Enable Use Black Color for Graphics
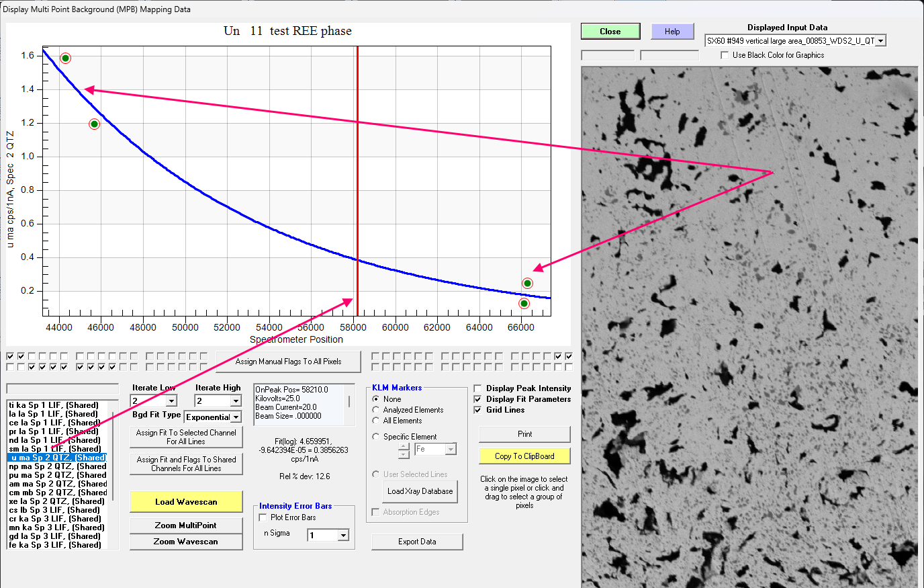Screen dimensions: 924x588 (x=725, y=55)
